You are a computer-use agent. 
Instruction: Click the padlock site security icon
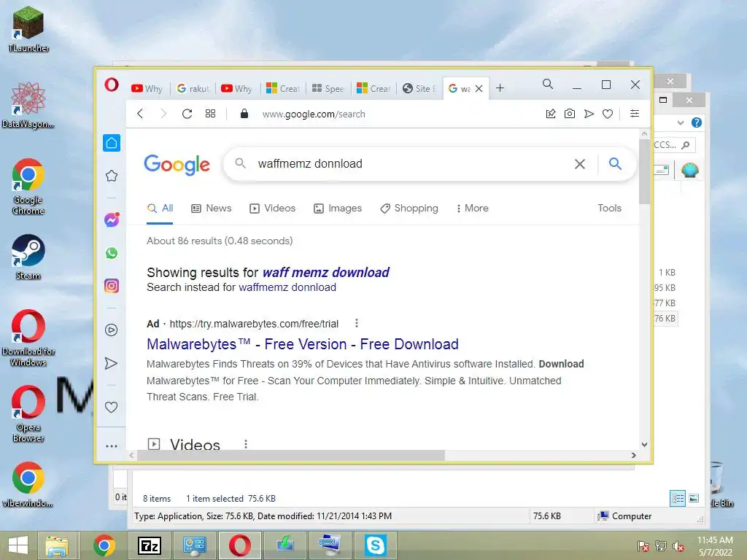pos(244,114)
